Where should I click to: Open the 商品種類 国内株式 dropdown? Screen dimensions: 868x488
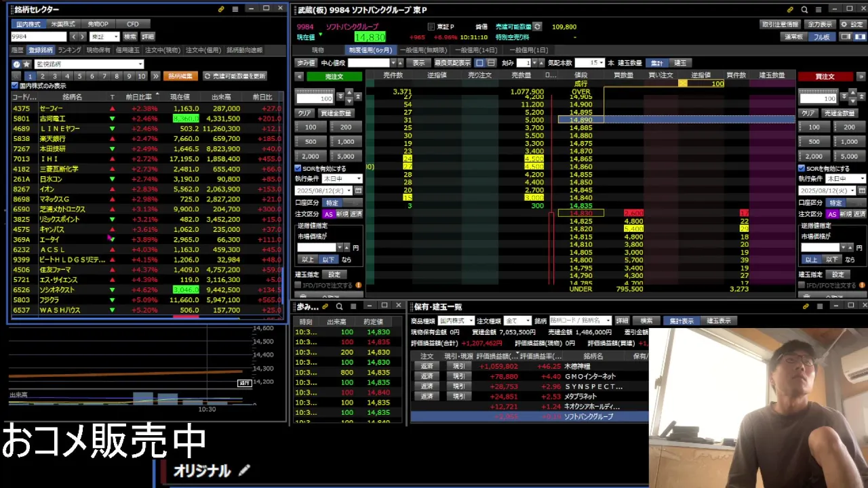coord(456,321)
